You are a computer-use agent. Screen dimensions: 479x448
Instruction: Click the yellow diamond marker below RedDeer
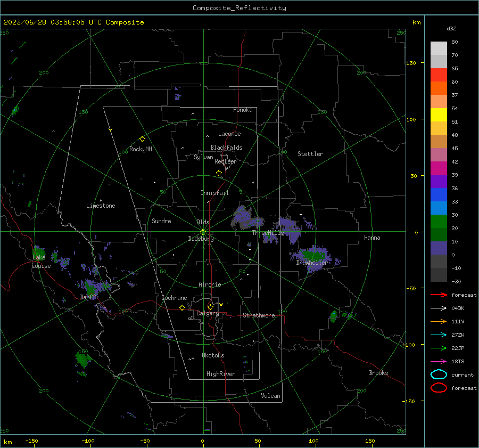tap(219, 173)
